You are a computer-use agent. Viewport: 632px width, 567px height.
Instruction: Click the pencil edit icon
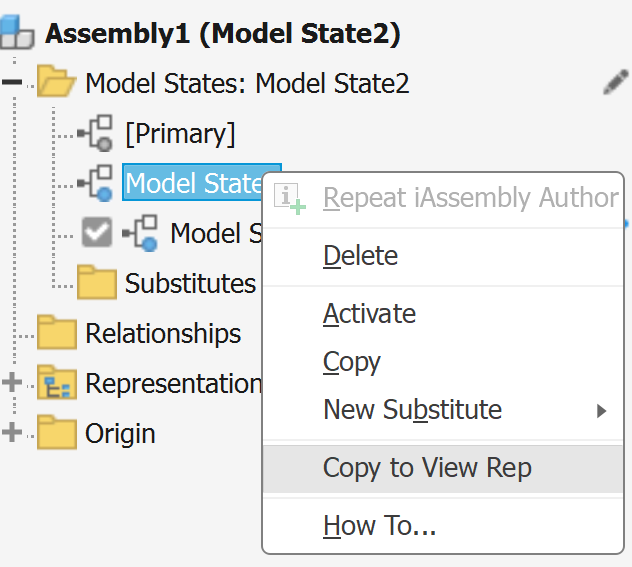coord(615,83)
